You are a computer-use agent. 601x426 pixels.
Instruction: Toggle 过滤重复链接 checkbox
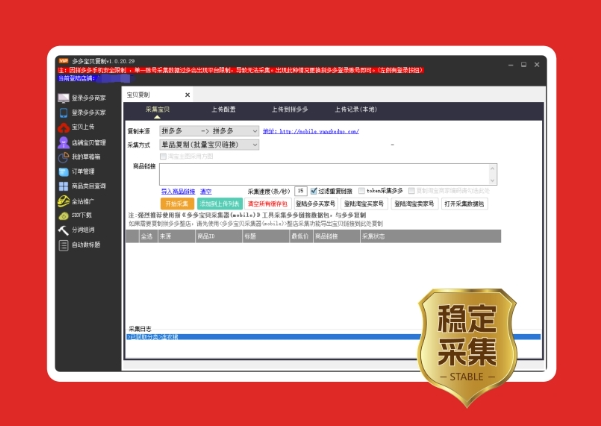(x=314, y=191)
